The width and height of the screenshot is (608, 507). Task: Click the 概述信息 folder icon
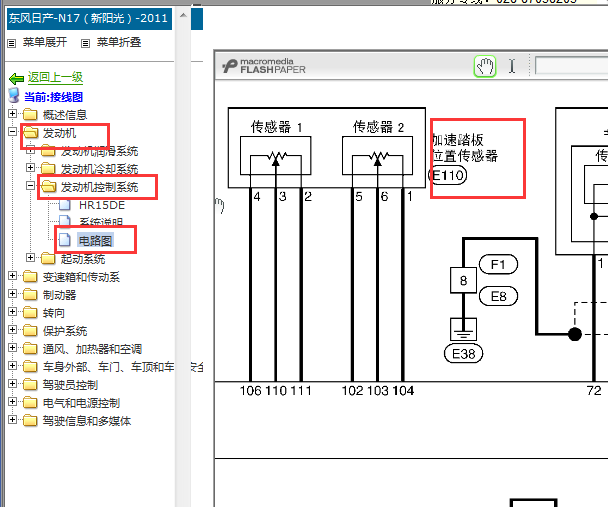pos(30,115)
